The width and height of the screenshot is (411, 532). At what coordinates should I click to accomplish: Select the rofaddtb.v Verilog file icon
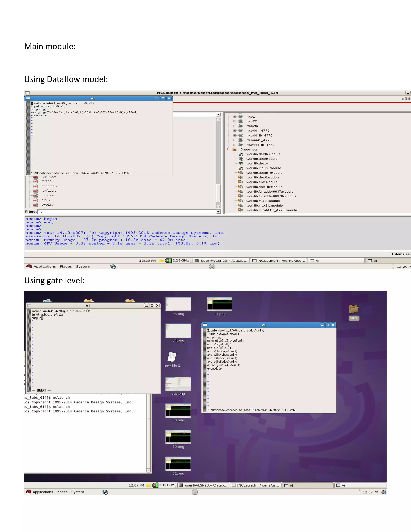(36, 186)
